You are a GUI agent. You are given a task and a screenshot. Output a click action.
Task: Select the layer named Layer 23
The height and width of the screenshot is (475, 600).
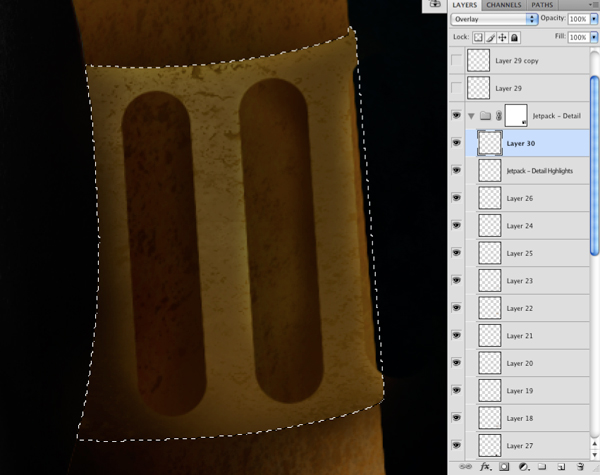coord(520,281)
